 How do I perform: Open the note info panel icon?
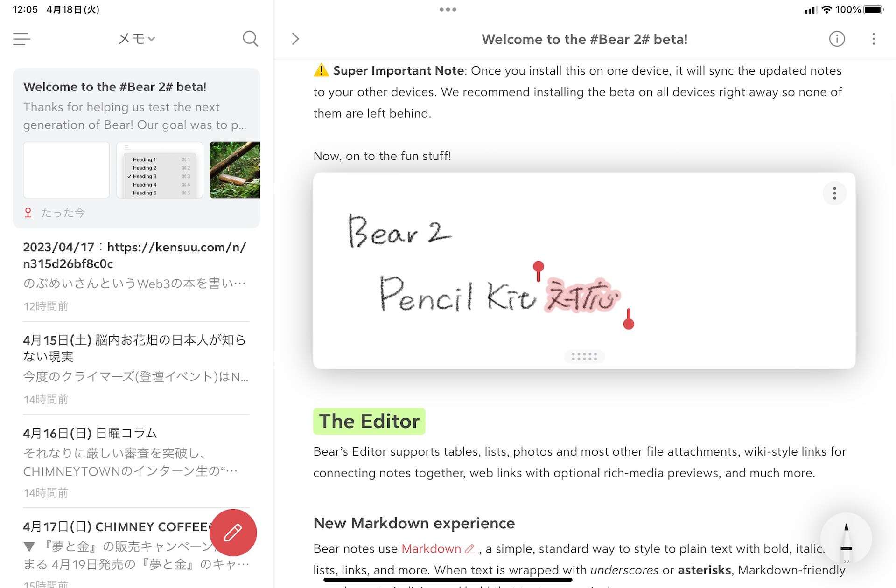[x=837, y=39]
